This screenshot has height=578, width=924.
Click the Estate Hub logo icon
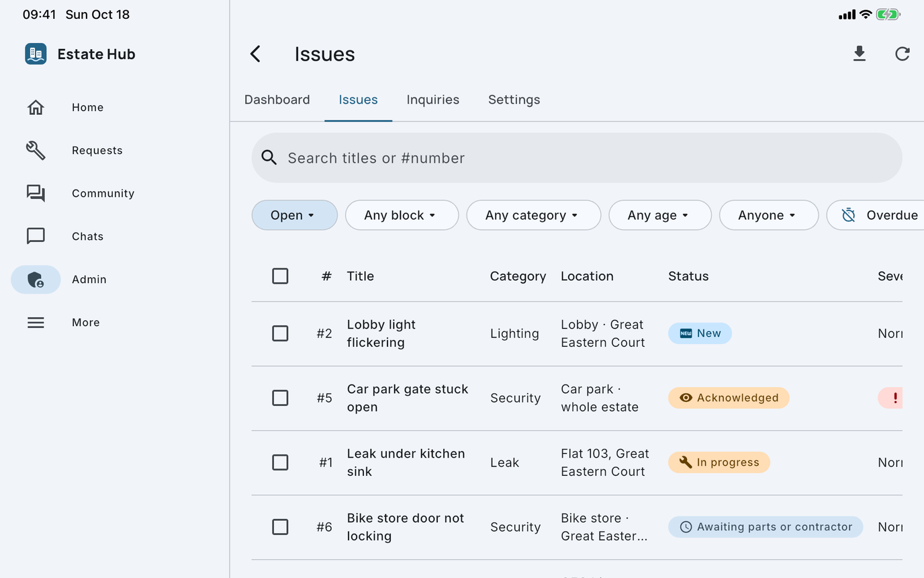(36, 54)
